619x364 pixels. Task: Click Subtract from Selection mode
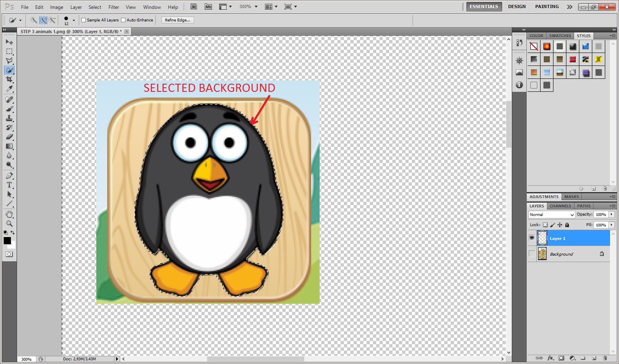pyautogui.click(x=52, y=20)
